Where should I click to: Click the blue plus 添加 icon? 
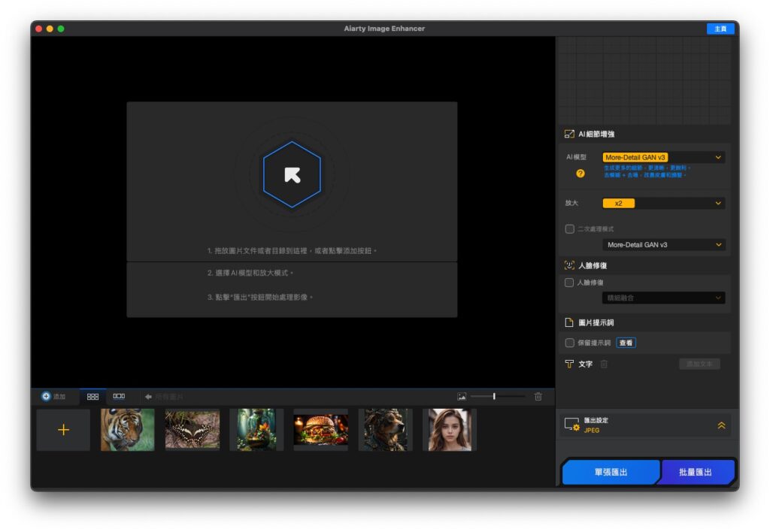pyautogui.click(x=46, y=396)
